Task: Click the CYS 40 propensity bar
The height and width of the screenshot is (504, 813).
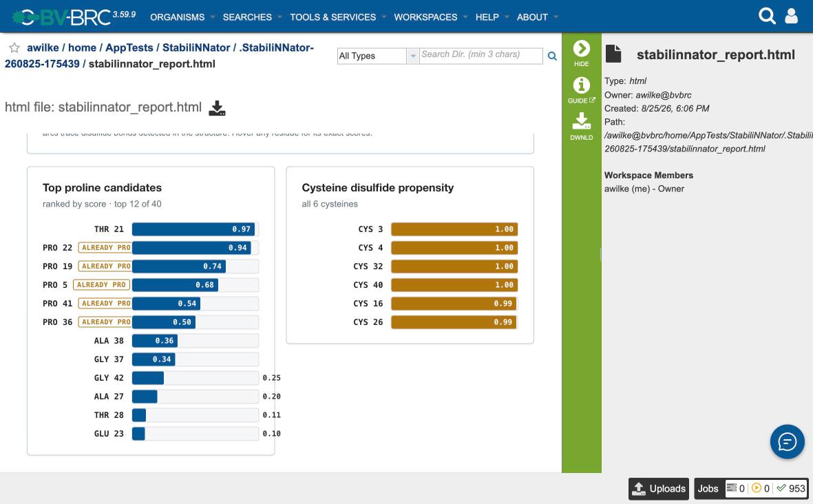Action: click(454, 285)
